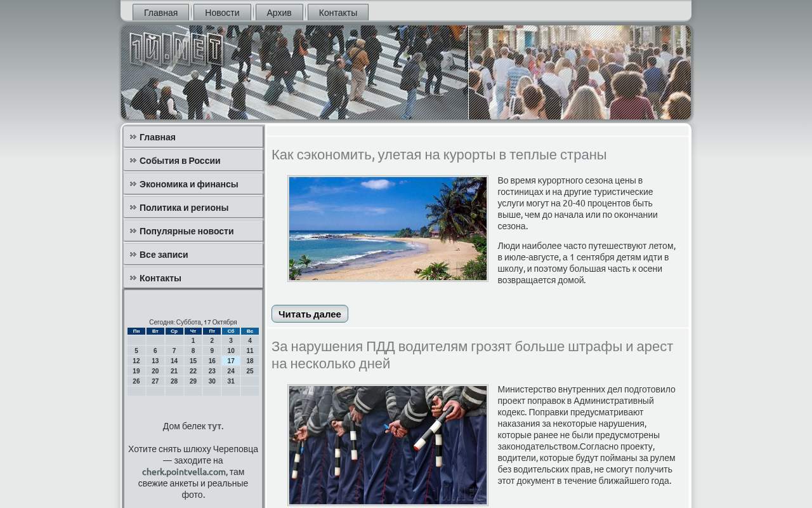Click arrow icon beside Политика и регионы
Image resolution: width=812 pixels, height=508 pixels.
click(x=133, y=208)
